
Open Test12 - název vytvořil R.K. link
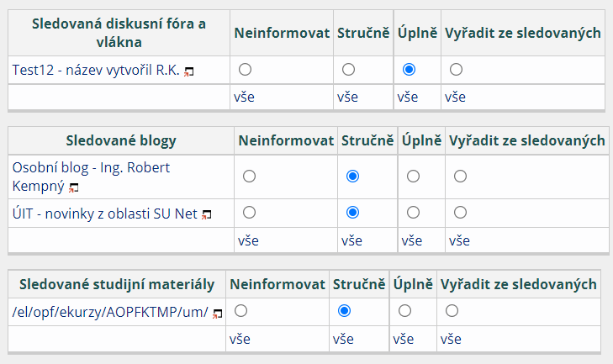pos(96,70)
